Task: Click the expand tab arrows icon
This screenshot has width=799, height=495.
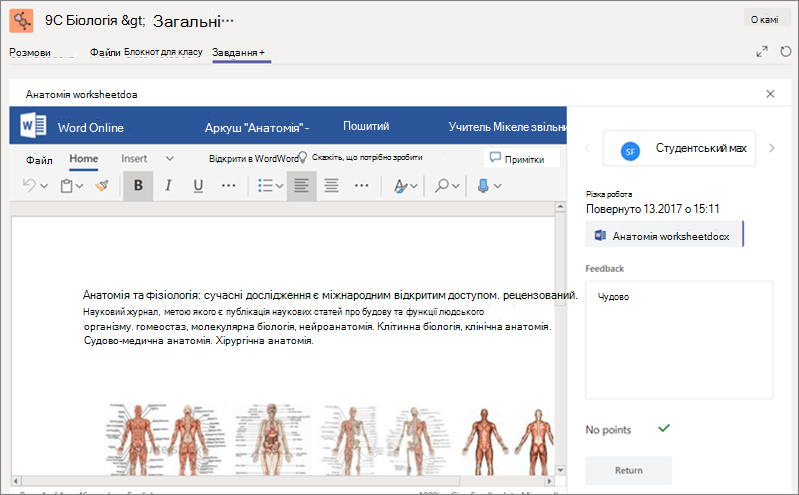Action: pos(762,51)
